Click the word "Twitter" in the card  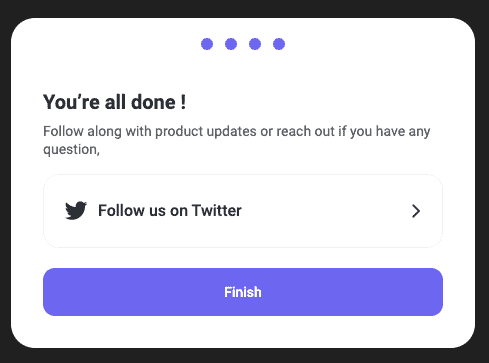click(x=217, y=210)
